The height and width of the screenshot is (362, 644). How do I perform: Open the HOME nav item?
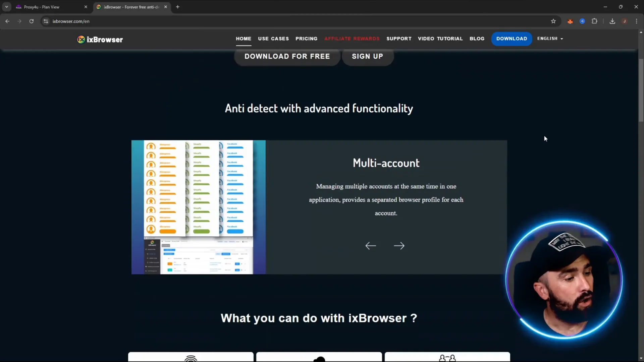(244, 39)
